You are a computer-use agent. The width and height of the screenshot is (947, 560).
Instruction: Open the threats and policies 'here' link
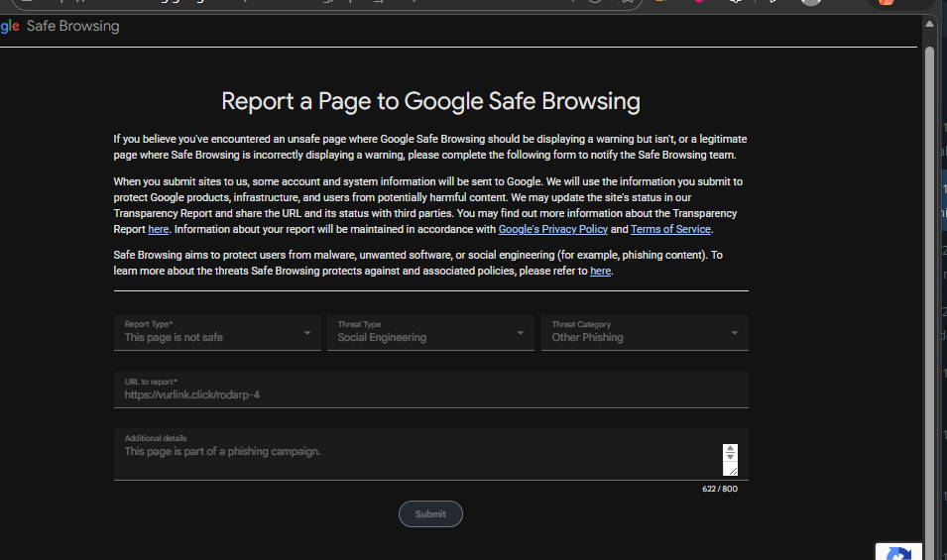[600, 271]
